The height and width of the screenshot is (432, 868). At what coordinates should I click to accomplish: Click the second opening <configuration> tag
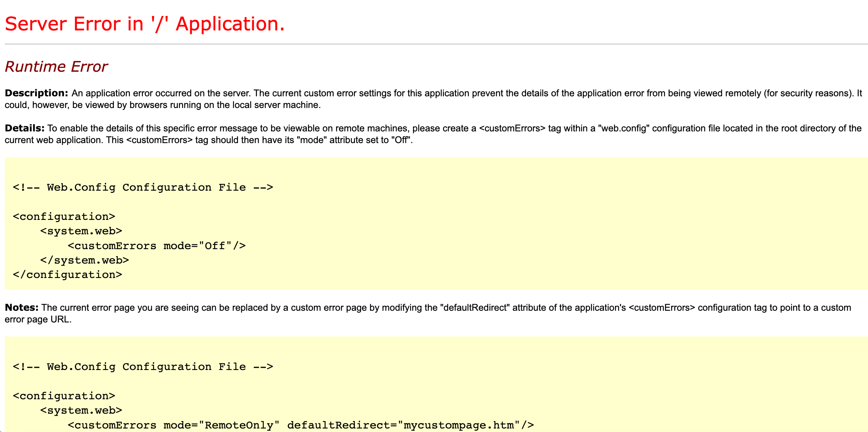[x=64, y=396]
